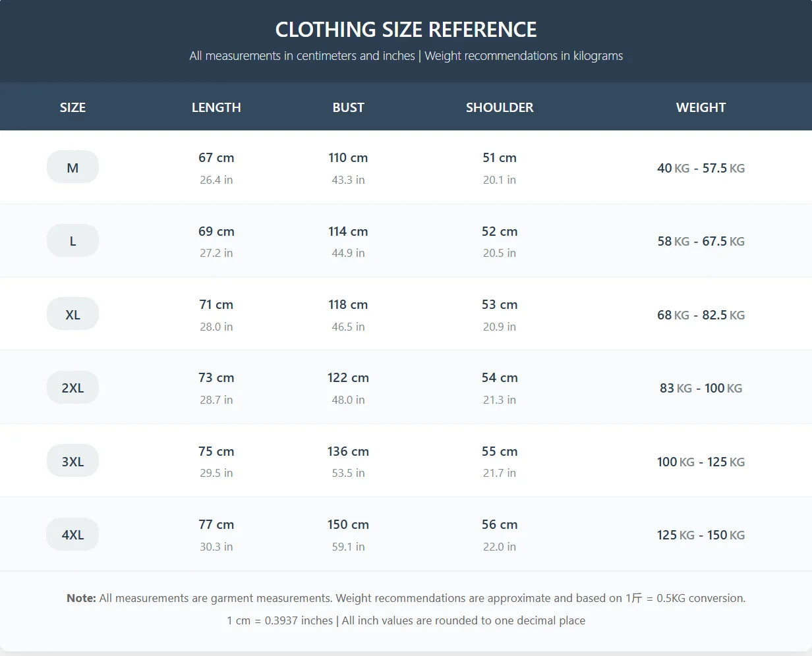Click the 1 cm = 0.3937 inches footnote
Viewport: 812px width, 656px height.
(406, 620)
